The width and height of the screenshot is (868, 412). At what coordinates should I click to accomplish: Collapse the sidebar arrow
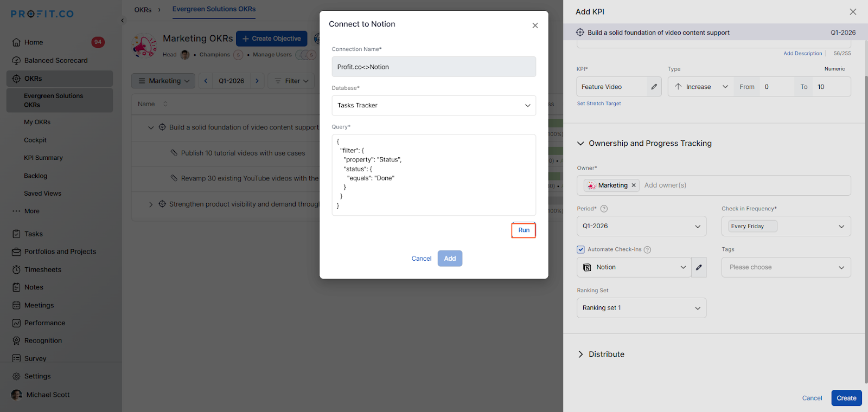(122, 21)
